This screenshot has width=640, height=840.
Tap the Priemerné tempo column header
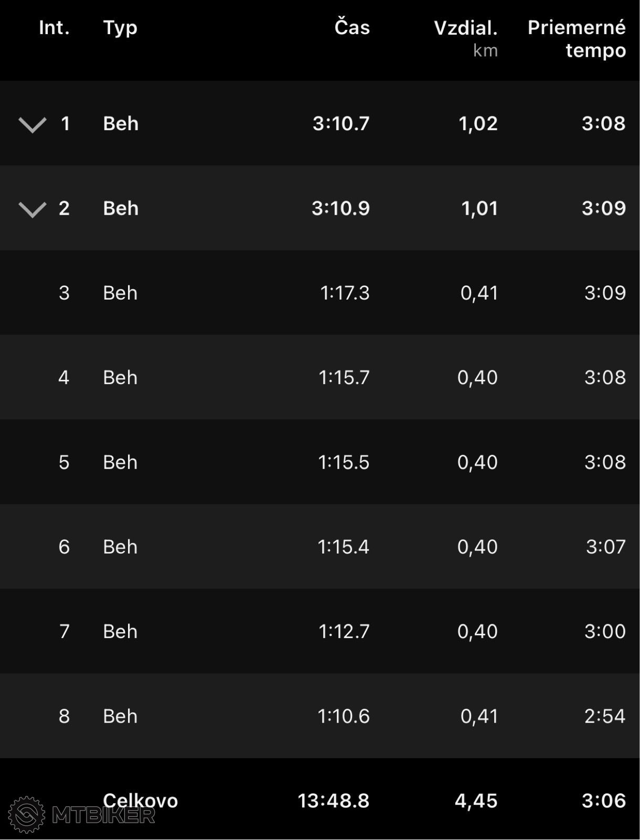[577, 39]
